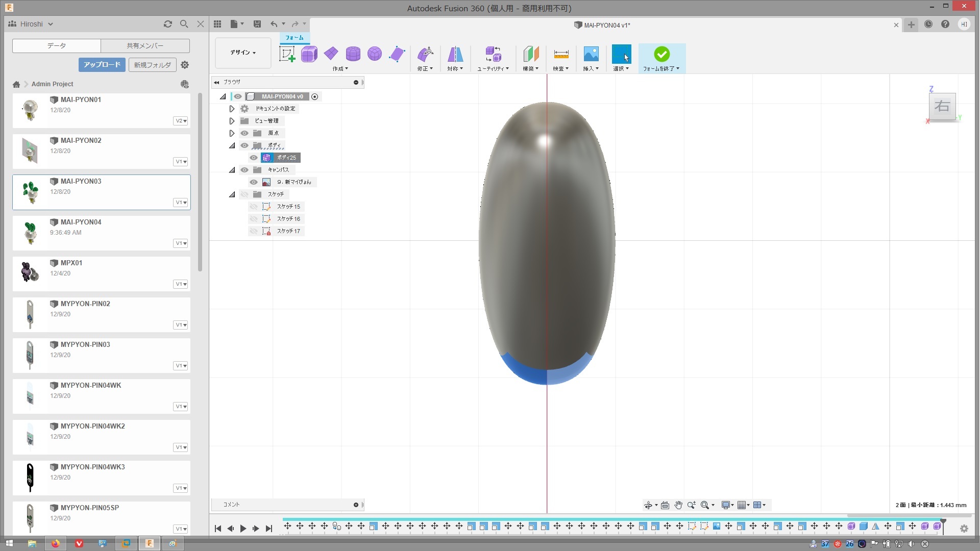Show スケッチ15 via its eye icon
Viewport: 980px width, 551px height.
pyautogui.click(x=254, y=207)
